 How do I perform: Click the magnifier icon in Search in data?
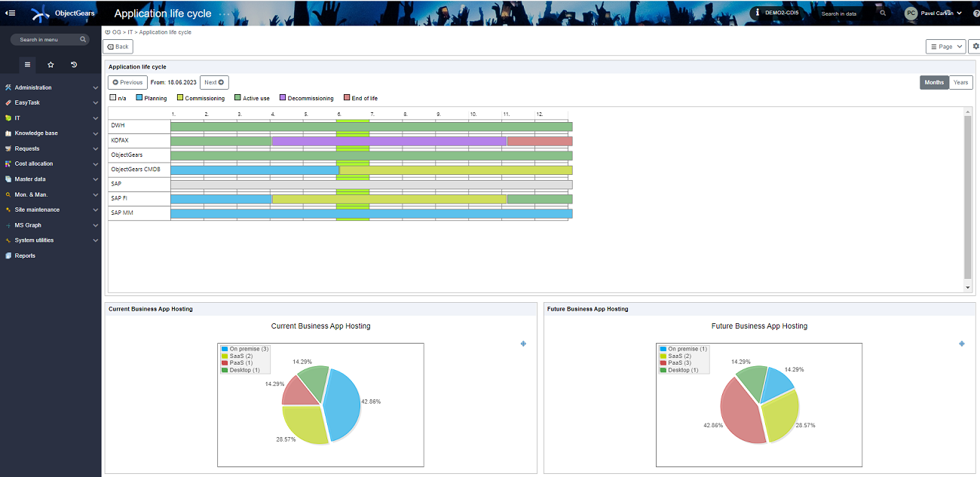[883, 13]
